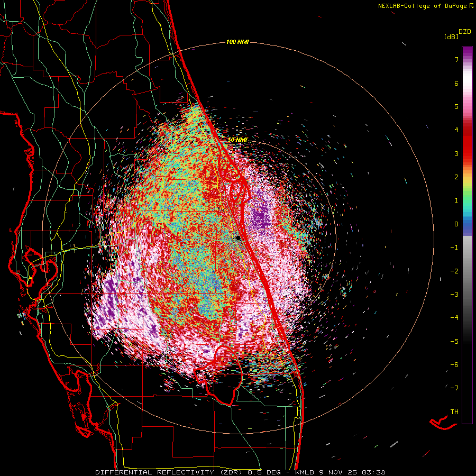The image size is (476, 476).
Task: Click the -6 value on the color scale
Action: 454,365
